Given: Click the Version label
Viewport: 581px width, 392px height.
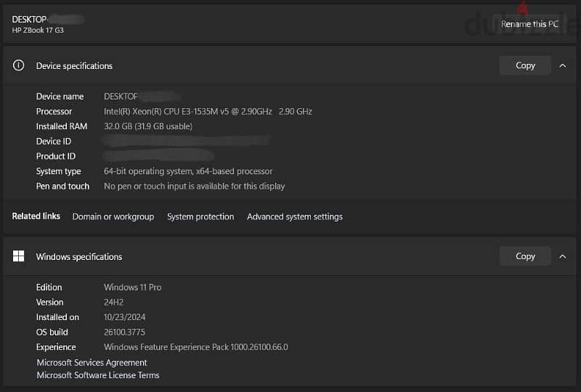Looking at the screenshot, I should coord(49,302).
